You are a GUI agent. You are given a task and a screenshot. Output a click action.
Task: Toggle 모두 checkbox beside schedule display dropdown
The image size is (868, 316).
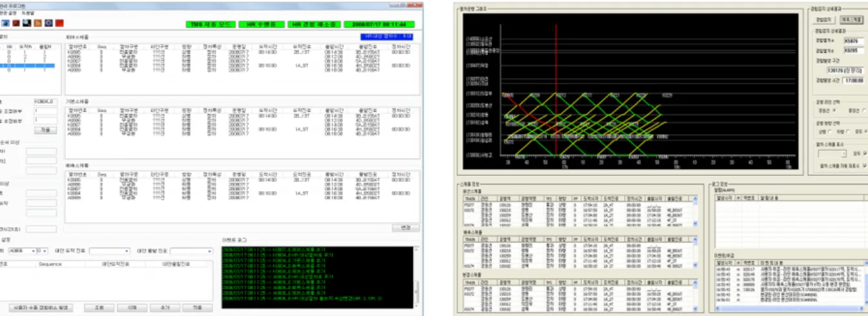(865, 154)
